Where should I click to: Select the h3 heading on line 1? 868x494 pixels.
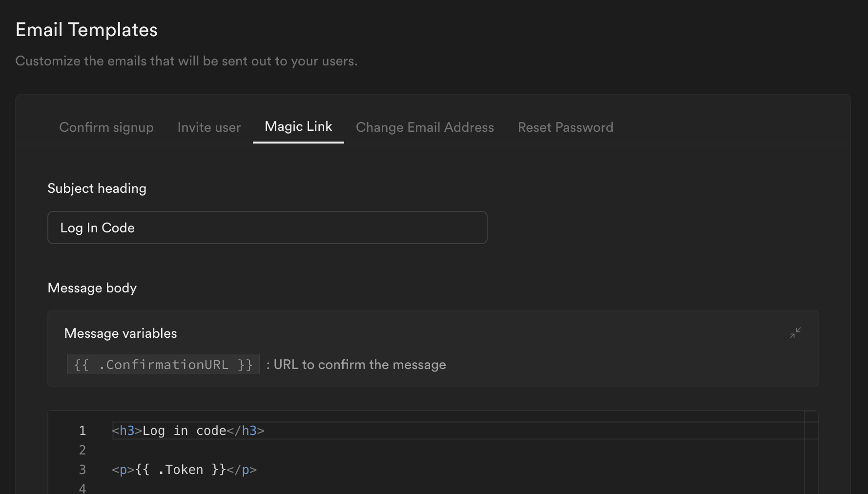[x=187, y=431]
